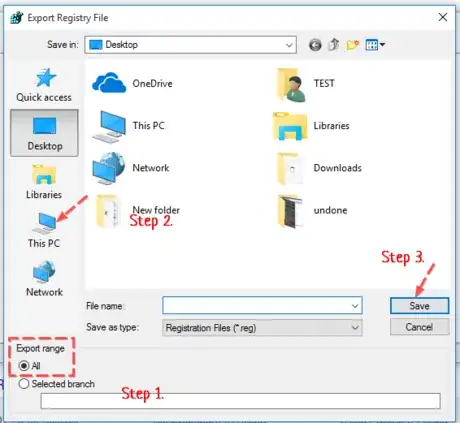The image size is (460, 423).
Task: Select Quick access in sidebar
Action: 44,85
